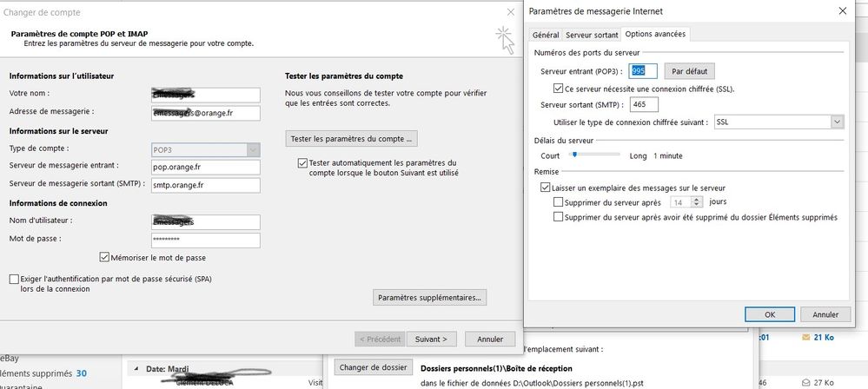The height and width of the screenshot is (389, 868).
Task: Enable delete after Éléments supprimés removal
Action: coord(558,217)
